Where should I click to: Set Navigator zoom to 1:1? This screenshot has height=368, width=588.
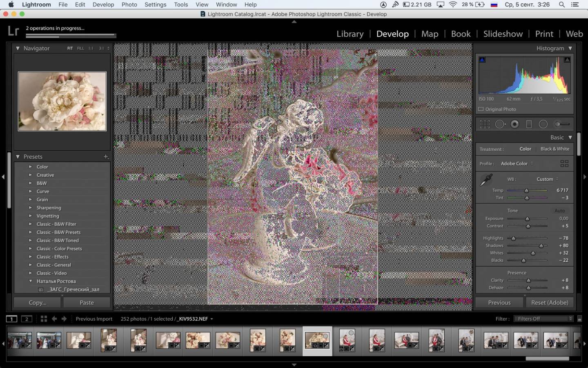tap(91, 48)
